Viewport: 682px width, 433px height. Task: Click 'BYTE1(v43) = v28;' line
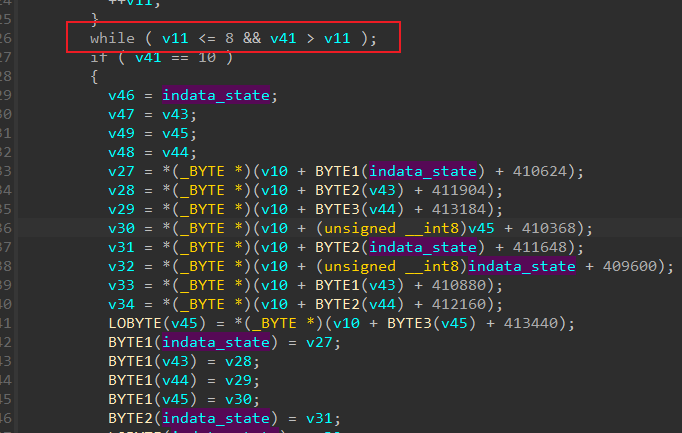tap(184, 361)
